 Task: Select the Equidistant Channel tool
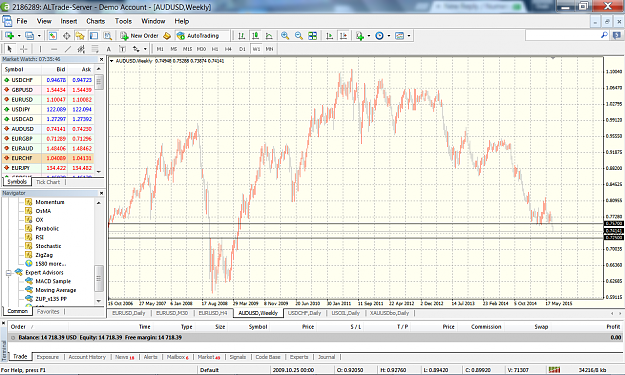(81, 49)
